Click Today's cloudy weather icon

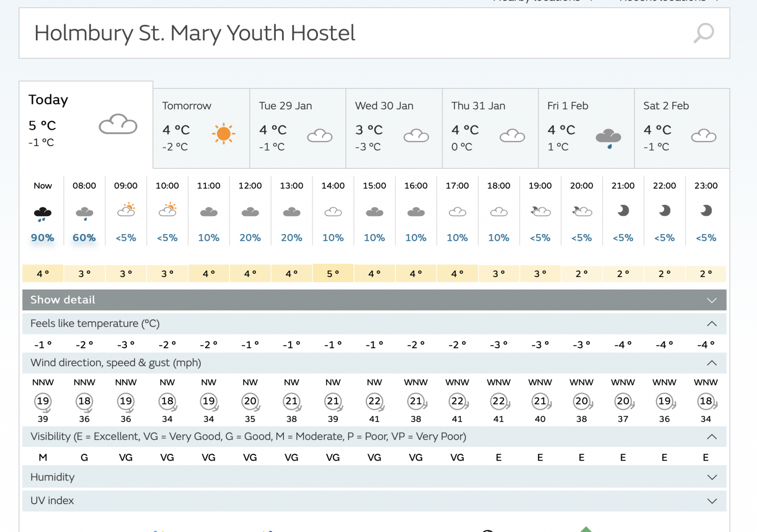pyautogui.click(x=118, y=124)
